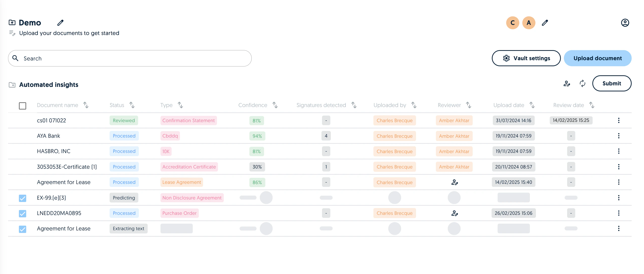Open three-dot menu for HASBRO, INC
Screen dimensions: 644x274
pyautogui.click(x=619, y=151)
